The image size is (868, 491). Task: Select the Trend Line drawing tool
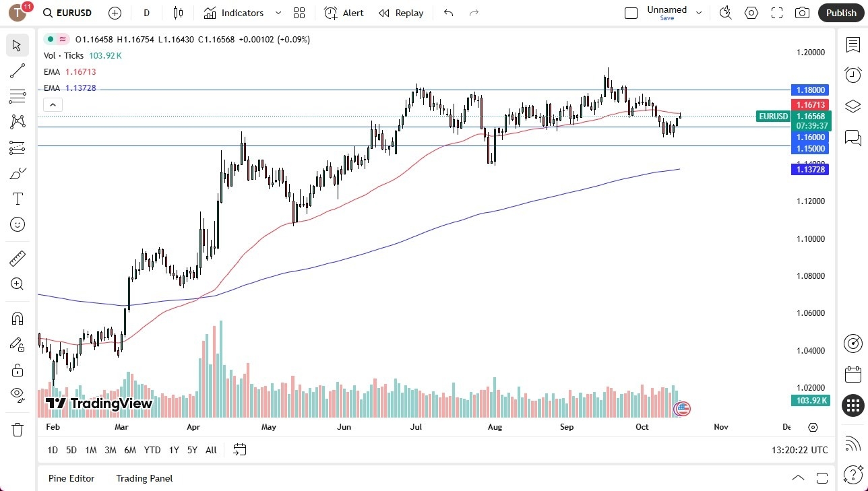coord(18,71)
